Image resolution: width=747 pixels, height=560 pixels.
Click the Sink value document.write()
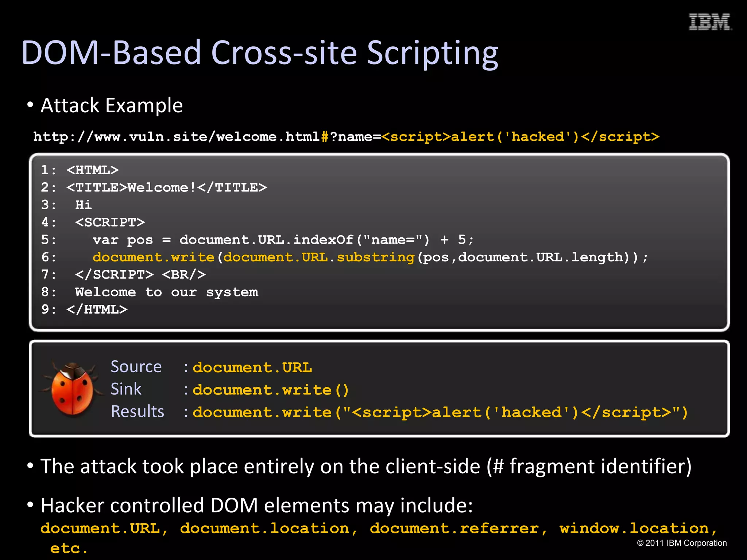click(271, 390)
